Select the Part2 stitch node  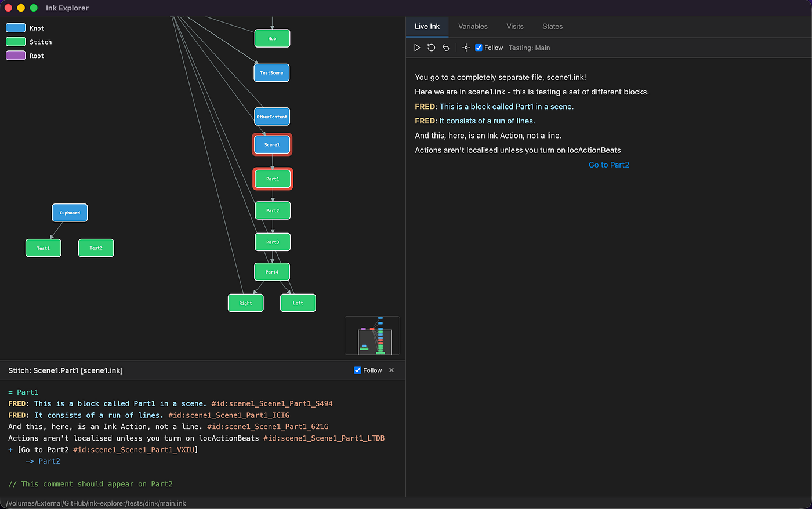pyautogui.click(x=273, y=210)
